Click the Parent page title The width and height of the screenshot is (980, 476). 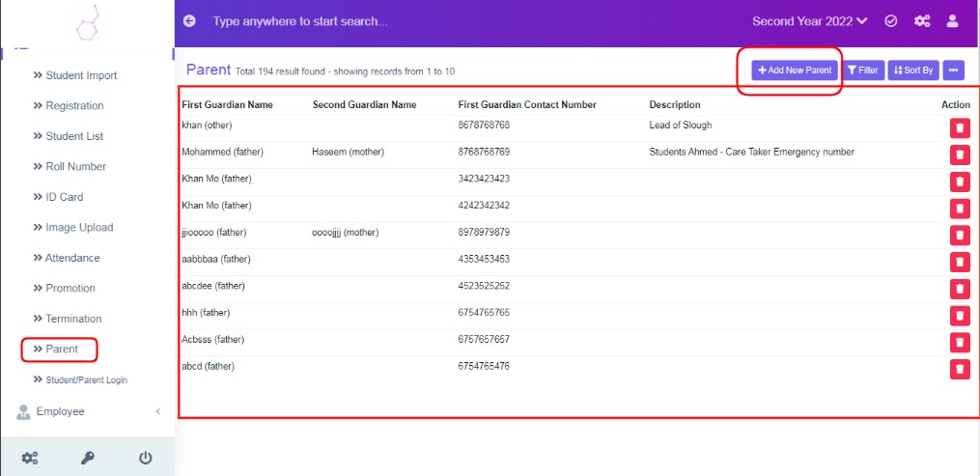[x=209, y=70]
